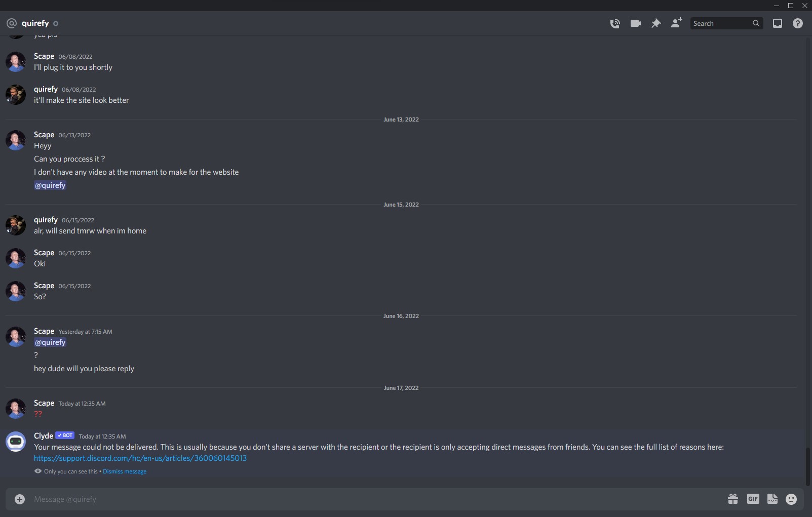
Task: Click quirefy's avatar on 'alr, will send' message
Action: coord(16,225)
